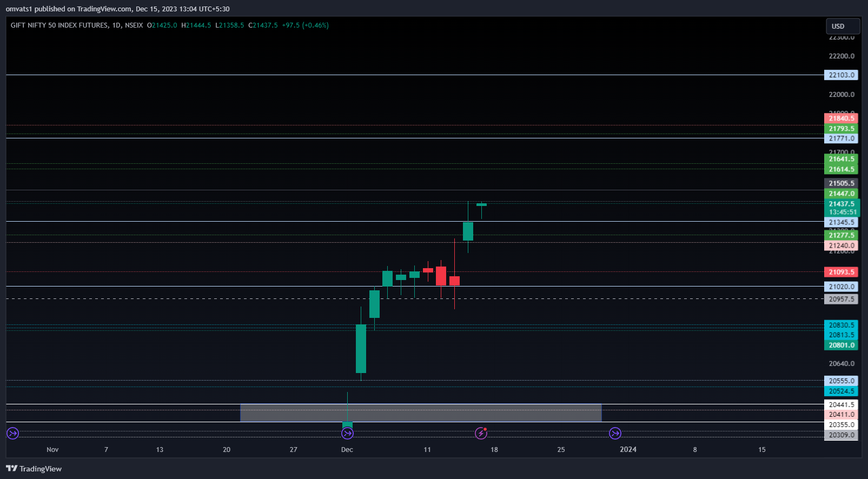Select the dashed horizontal line at 20957.5
Viewport: 868px width, 479px height.
(x=415, y=298)
